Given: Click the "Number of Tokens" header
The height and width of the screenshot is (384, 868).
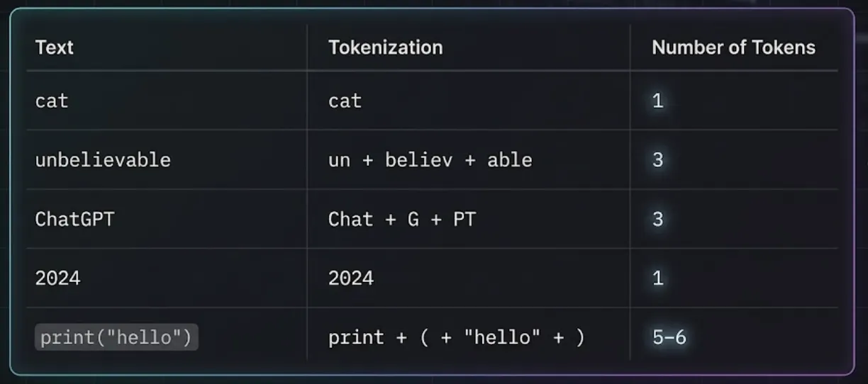Looking at the screenshot, I should point(733,47).
